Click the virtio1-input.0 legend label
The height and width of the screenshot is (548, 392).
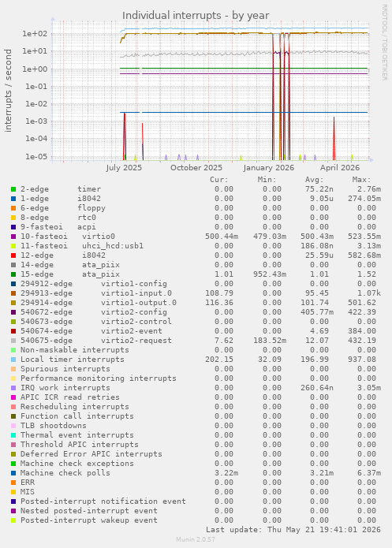click(x=136, y=293)
